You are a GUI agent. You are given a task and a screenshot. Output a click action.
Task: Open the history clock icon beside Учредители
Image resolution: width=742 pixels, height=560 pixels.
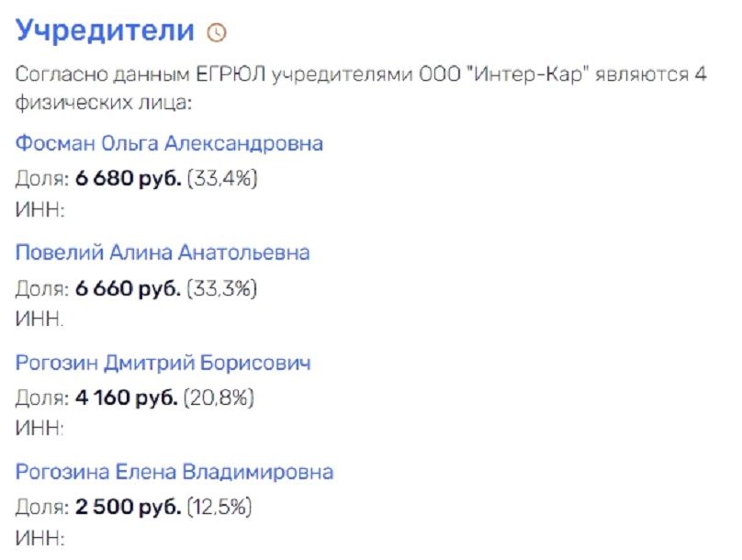tap(217, 33)
